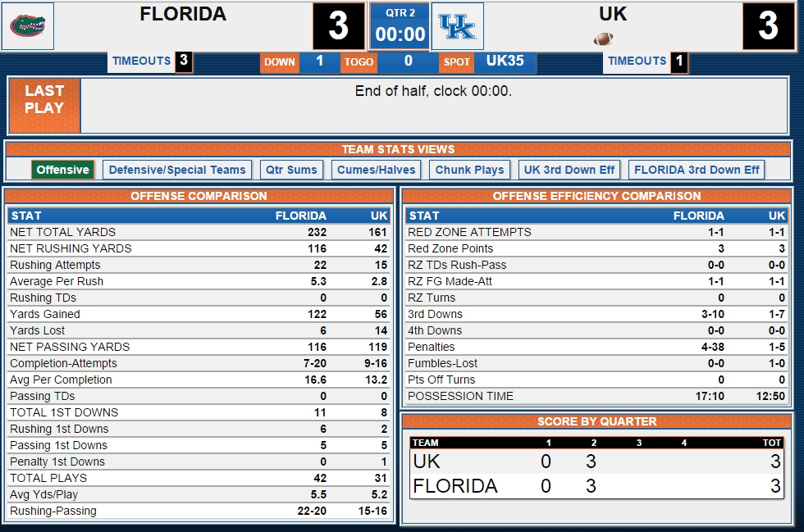
Task: Click UK's score box
Action: pyautogui.click(x=768, y=25)
